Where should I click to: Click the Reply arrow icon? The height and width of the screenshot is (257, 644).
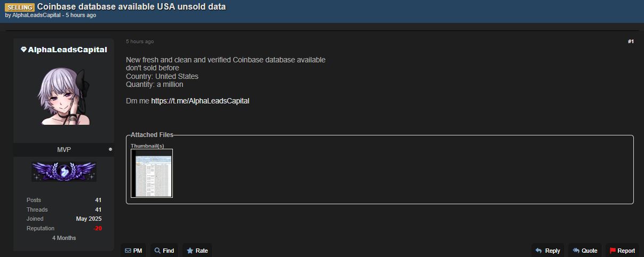tap(539, 251)
